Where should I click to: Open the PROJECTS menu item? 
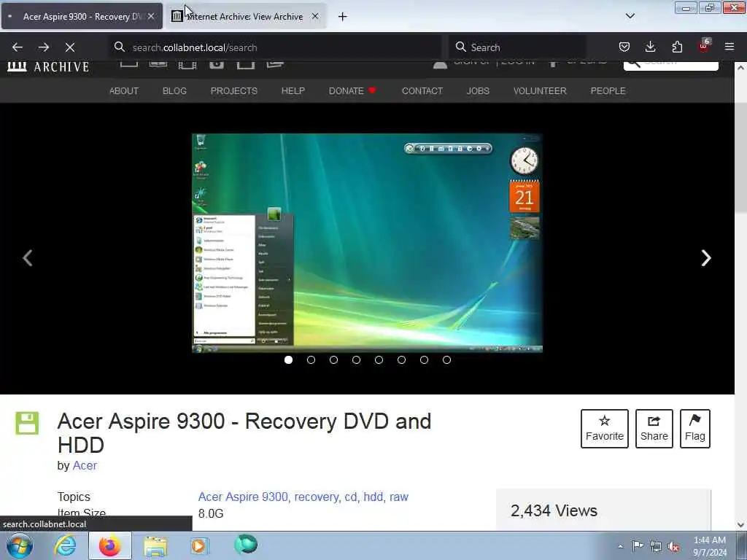pyautogui.click(x=234, y=90)
